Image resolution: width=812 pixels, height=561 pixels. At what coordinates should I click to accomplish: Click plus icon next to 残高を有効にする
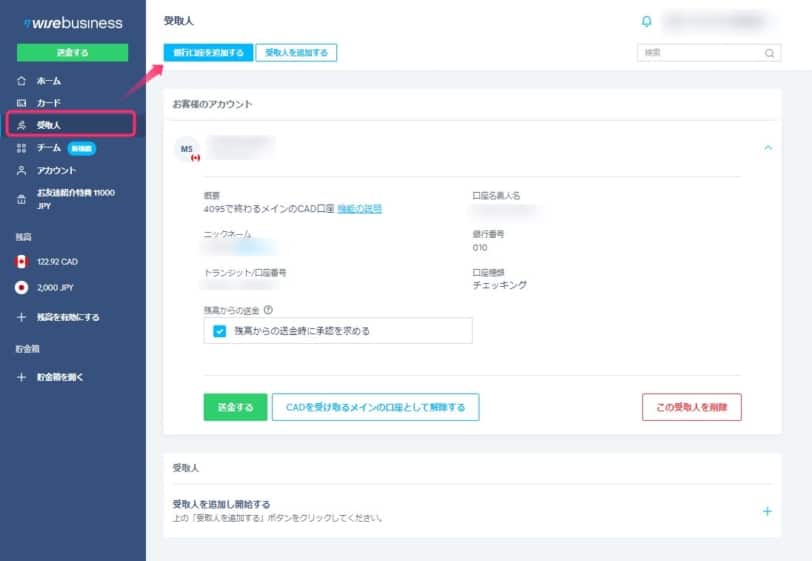click(21, 317)
